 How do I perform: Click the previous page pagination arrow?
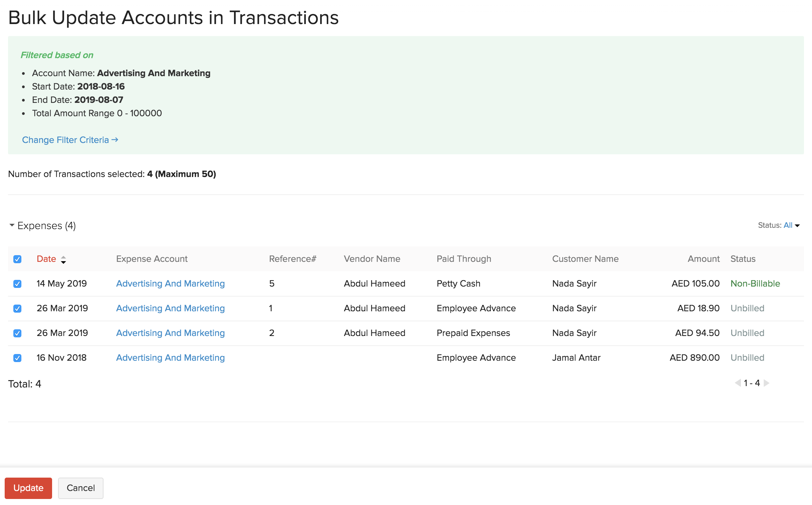(x=739, y=383)
